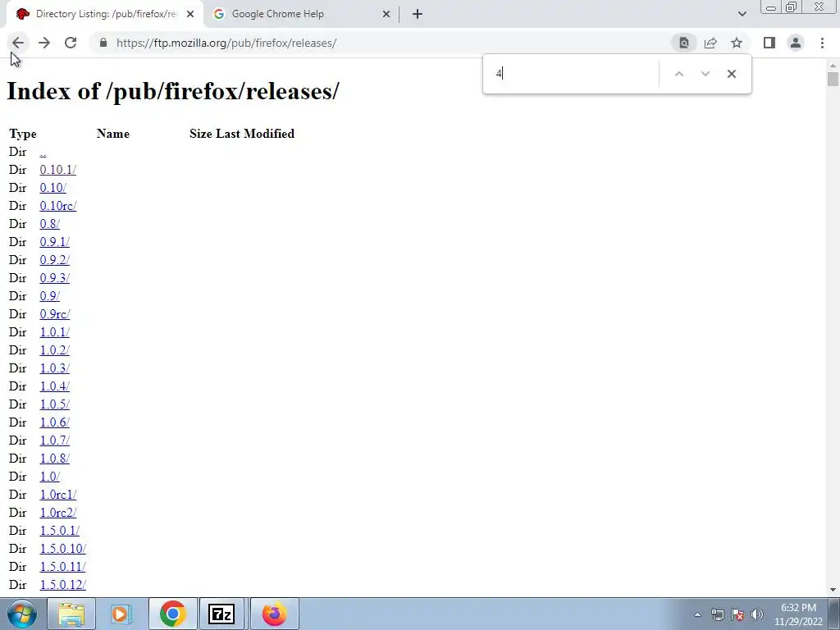The height and width of the screenshot is (630, 840).
Task: Select the Chrome taskbar icon
Action: tap(172, 614)
